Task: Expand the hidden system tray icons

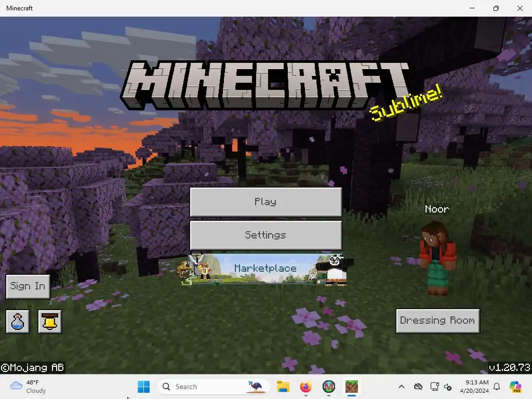Action: coord(402,387)
